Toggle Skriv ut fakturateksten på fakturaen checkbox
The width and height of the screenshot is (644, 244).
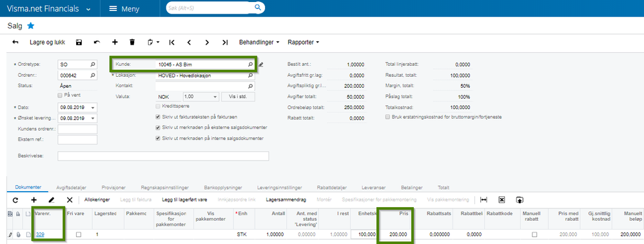[158, 117]
